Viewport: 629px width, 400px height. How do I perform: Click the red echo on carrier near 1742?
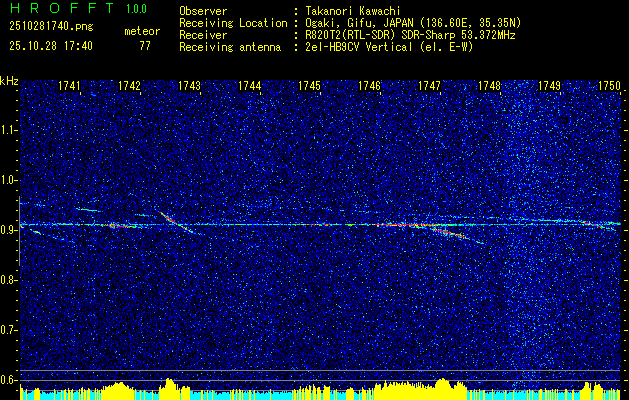point(120,226)
